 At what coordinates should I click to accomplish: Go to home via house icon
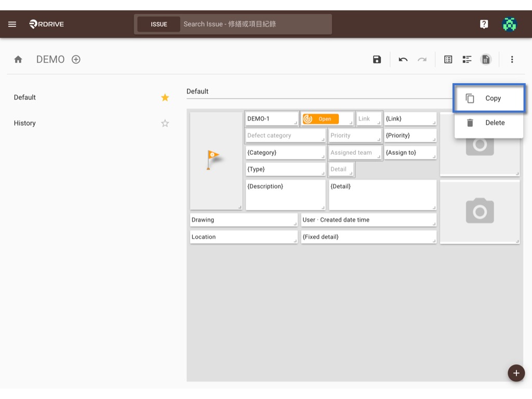pyautogui.click(x=18, y=60)
